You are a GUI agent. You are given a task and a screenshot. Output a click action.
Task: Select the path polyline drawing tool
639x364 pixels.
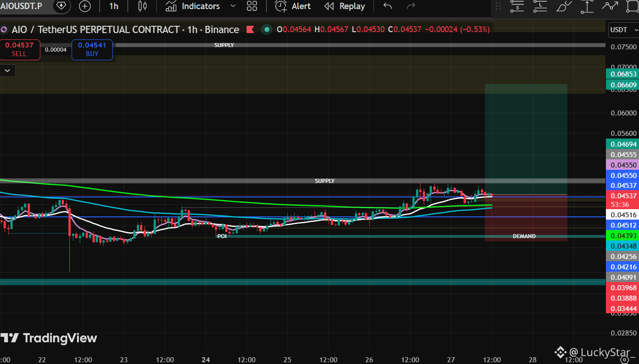tap(610, 6)
